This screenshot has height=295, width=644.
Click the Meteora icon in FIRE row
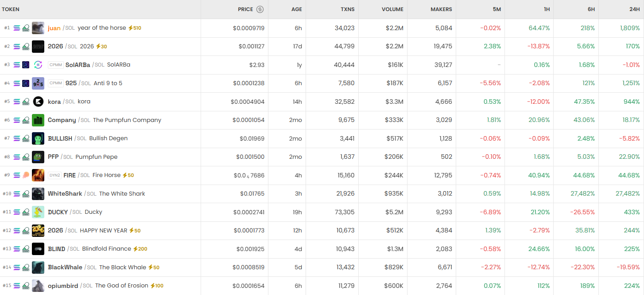click(x=26, y=175)
